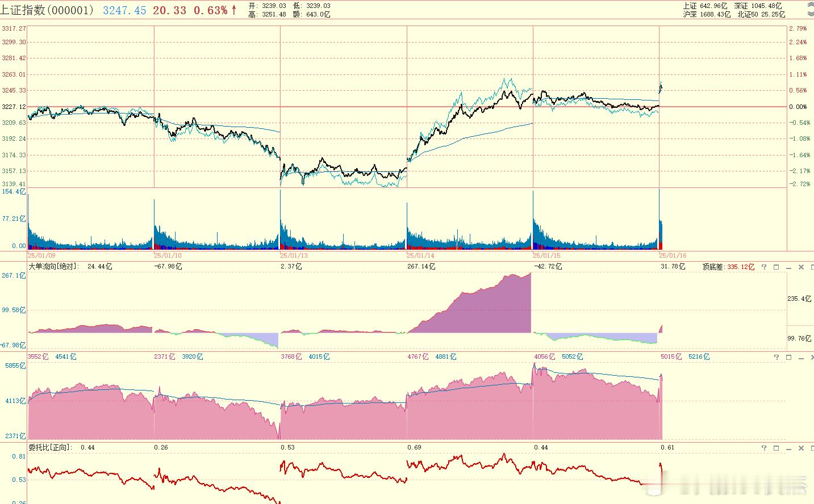Viewport: 814px width, 504px height.
Task: Click the 0.69 委托比 value
Action: (x=414, y=447)
